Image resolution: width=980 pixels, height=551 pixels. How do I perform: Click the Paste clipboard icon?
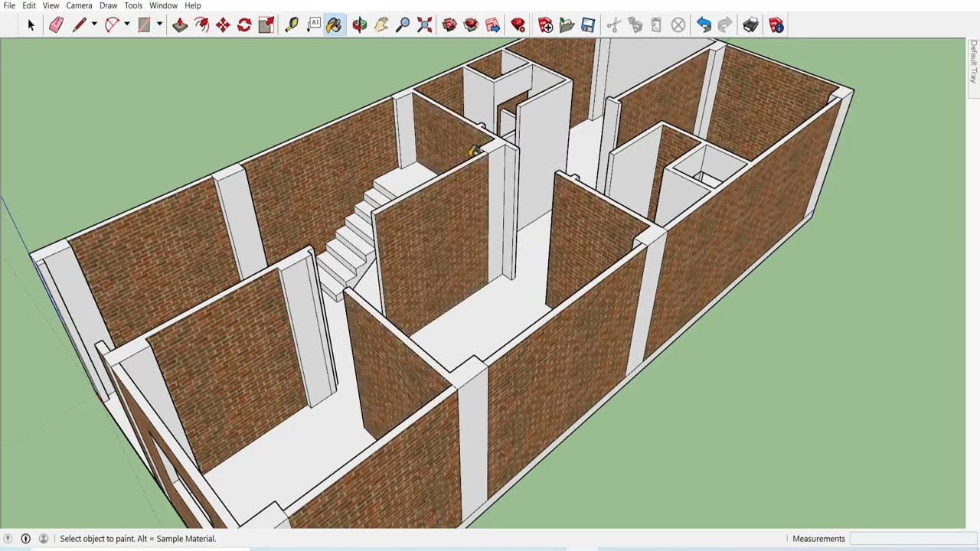[656, 25]
